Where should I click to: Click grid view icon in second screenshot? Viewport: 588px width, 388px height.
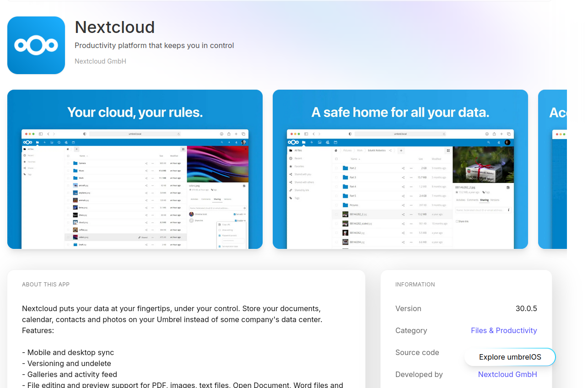point(448,150)
